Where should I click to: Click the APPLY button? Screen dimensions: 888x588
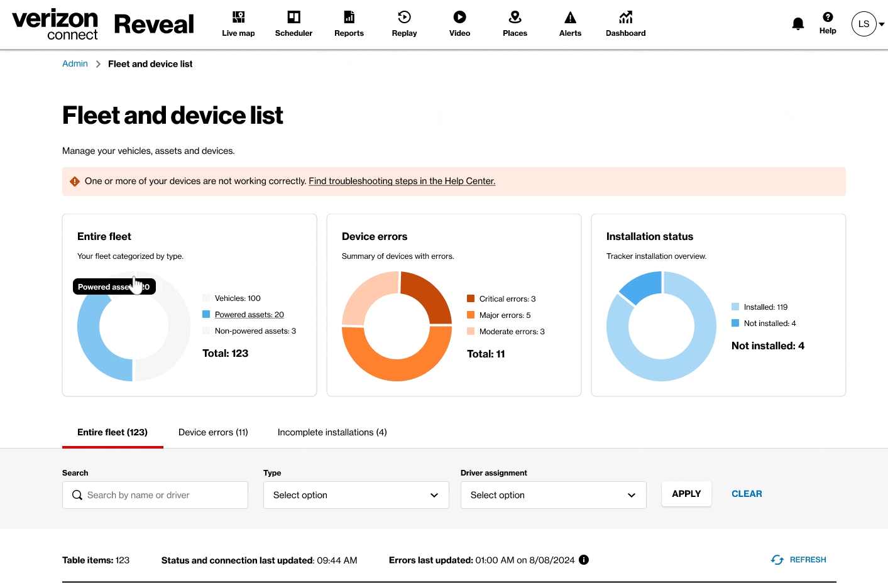click(x=686, y=494)
